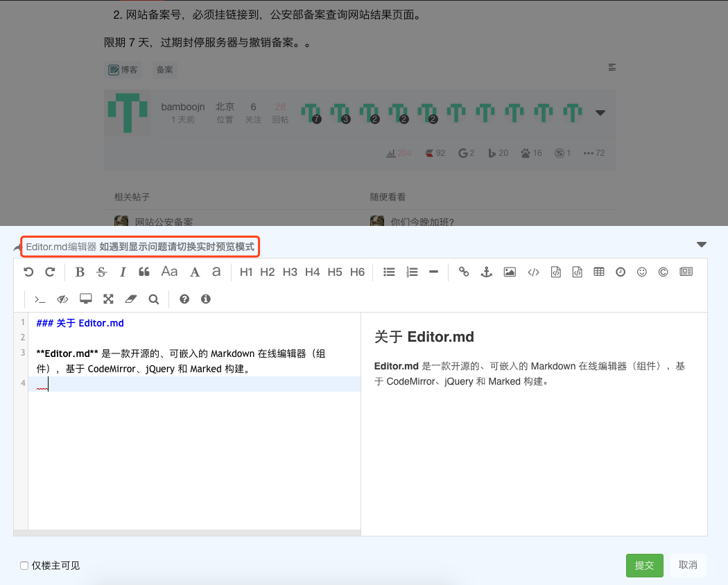Open editor info about icon

(206, 299)
